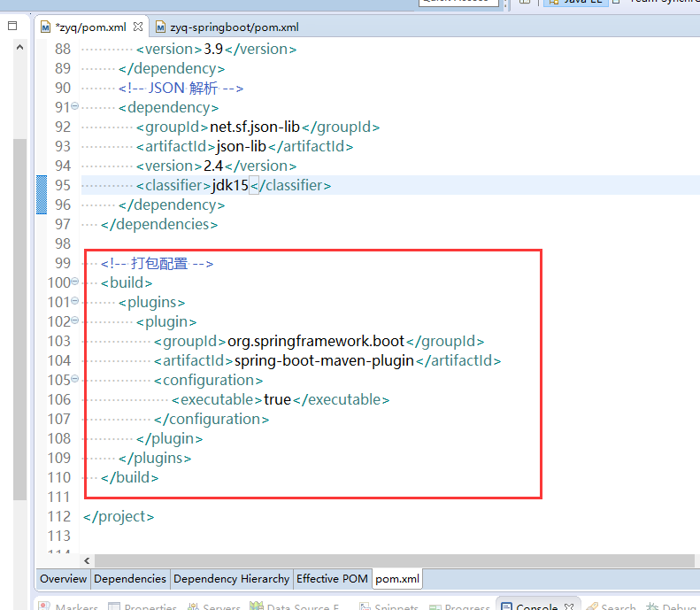The image size is (700, 610).
Task: Click the JSON 解析 comment on line 90
Action: [181, 88]
